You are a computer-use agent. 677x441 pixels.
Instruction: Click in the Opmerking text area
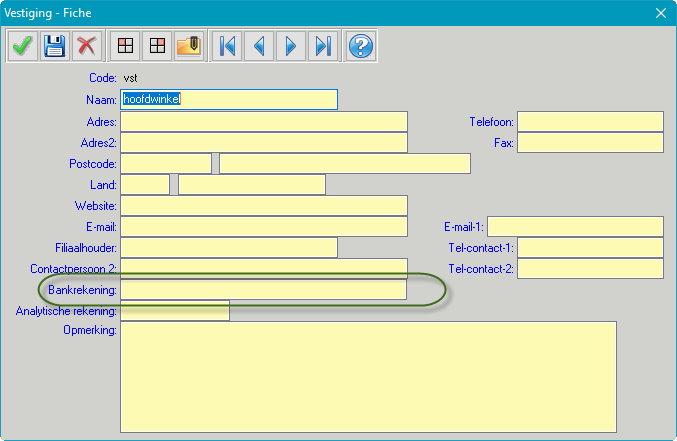click(367, 376)
